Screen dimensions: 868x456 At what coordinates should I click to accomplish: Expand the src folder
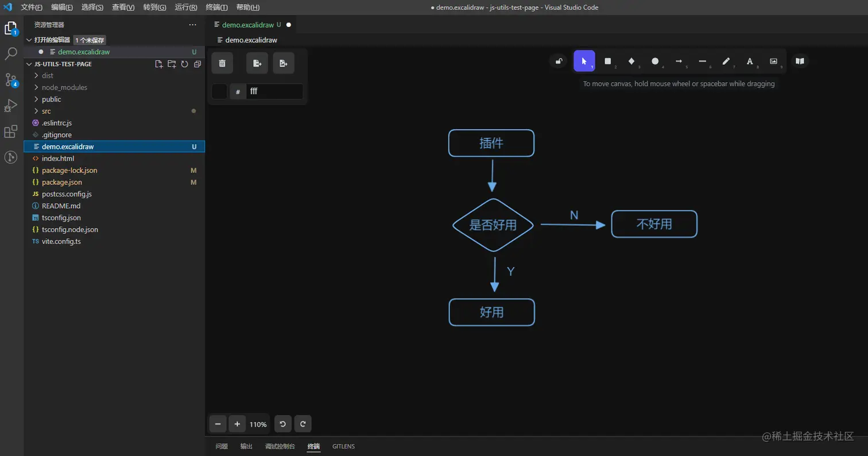[x=114, y=111]
